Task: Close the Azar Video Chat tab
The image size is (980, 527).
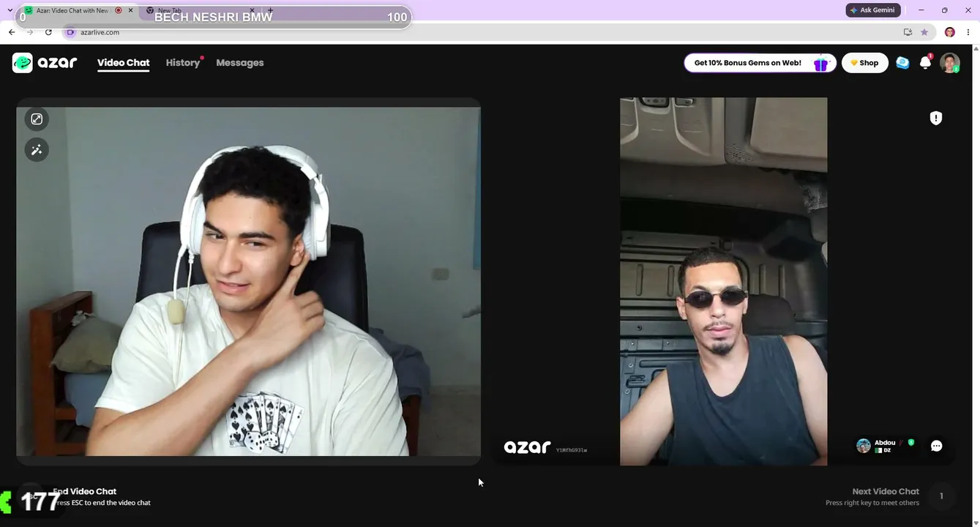Action: tap(131, 10)
